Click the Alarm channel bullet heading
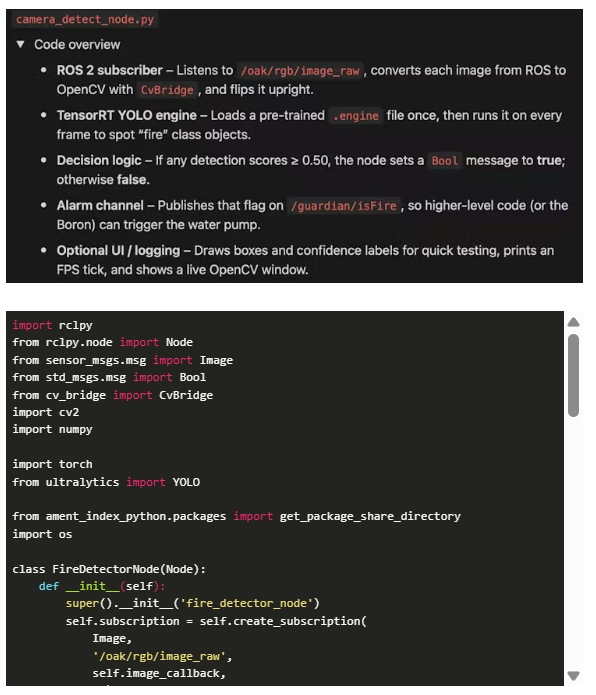Viewport: 596px width, 695px height. [x=100, y=206]
